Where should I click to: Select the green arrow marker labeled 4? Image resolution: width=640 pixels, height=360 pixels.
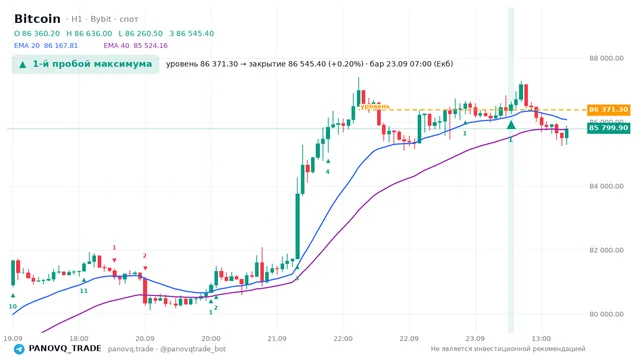coord(328,161)
